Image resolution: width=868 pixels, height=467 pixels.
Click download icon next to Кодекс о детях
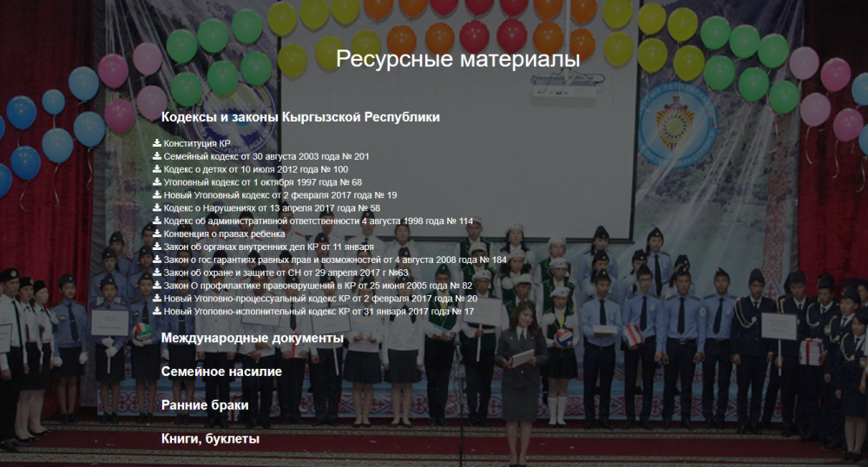(157, 169)
